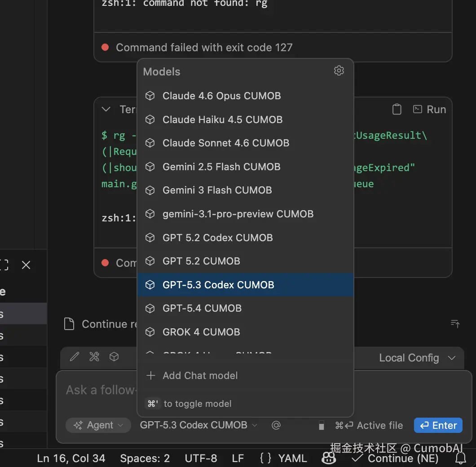Viewport: 476px width, 467px height.
Task: Switch to GPT-5.4 CUMOB model
Action: pyautogui.click(x=245, y=308)
